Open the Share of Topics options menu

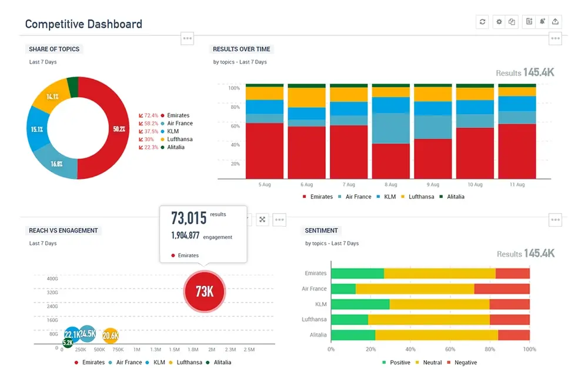[x=187, y=38]
